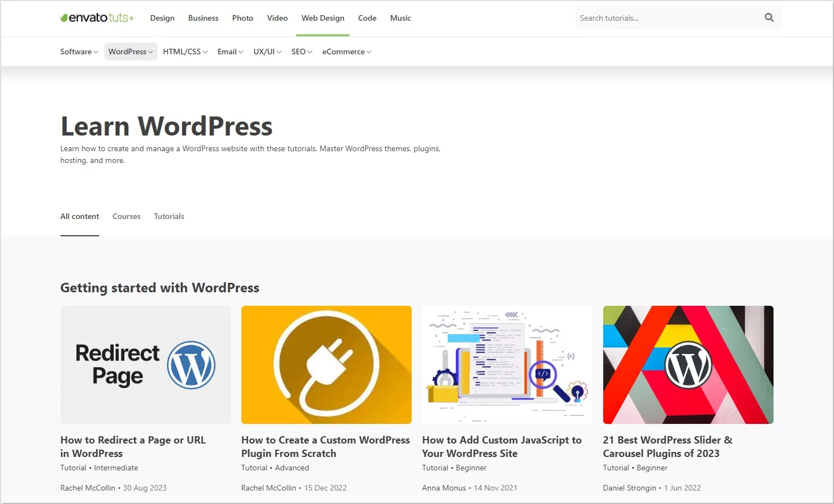834x504 pixels.
Task: Open the plugin plug tutorial thumbnail
Action: click(327, 365)
